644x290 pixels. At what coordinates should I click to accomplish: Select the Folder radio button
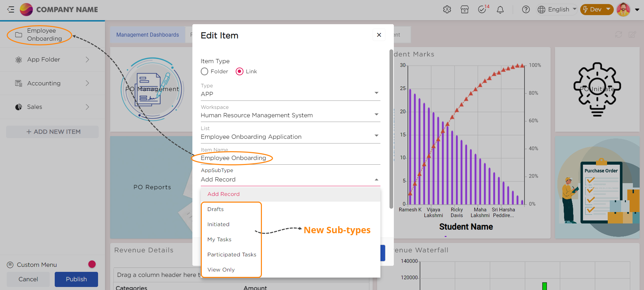click(204, 72)
